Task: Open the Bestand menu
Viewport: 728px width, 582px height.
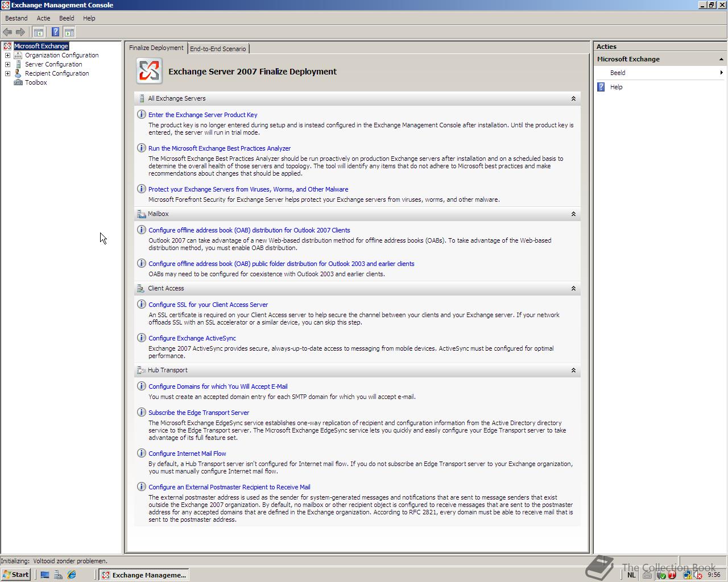Action: [16, 18]
